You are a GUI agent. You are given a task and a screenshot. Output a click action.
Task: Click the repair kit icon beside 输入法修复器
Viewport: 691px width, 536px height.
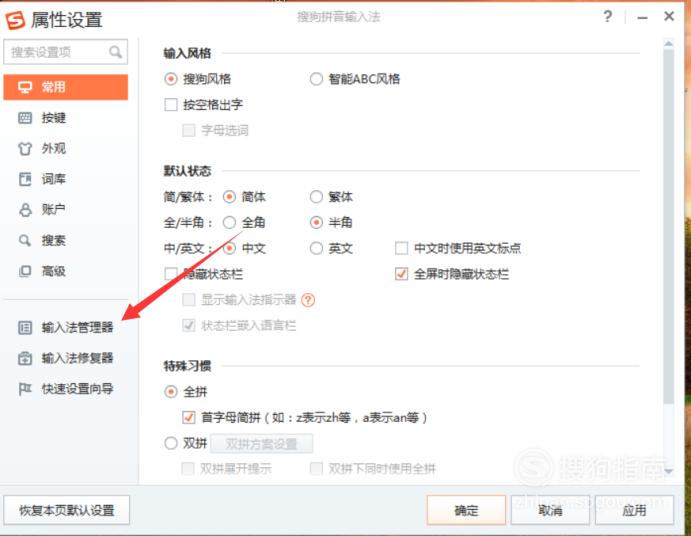tap(25, 358)
